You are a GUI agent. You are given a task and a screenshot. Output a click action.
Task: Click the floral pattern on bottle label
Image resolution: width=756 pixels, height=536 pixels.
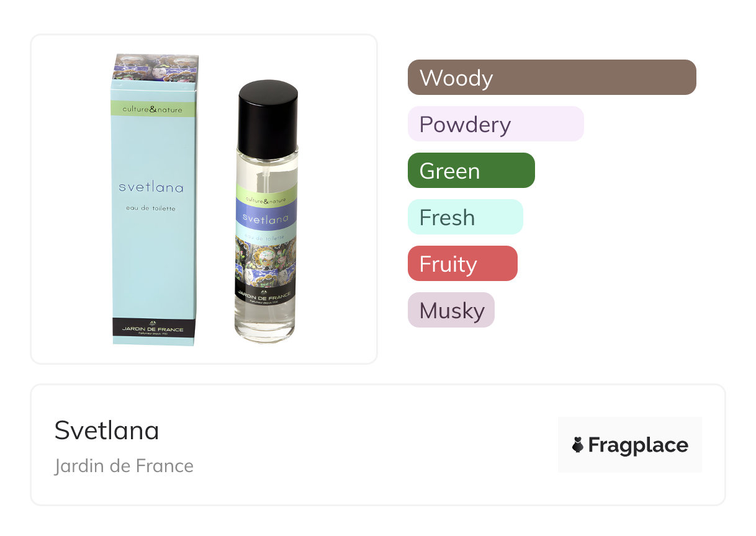(x=267, y=261)
